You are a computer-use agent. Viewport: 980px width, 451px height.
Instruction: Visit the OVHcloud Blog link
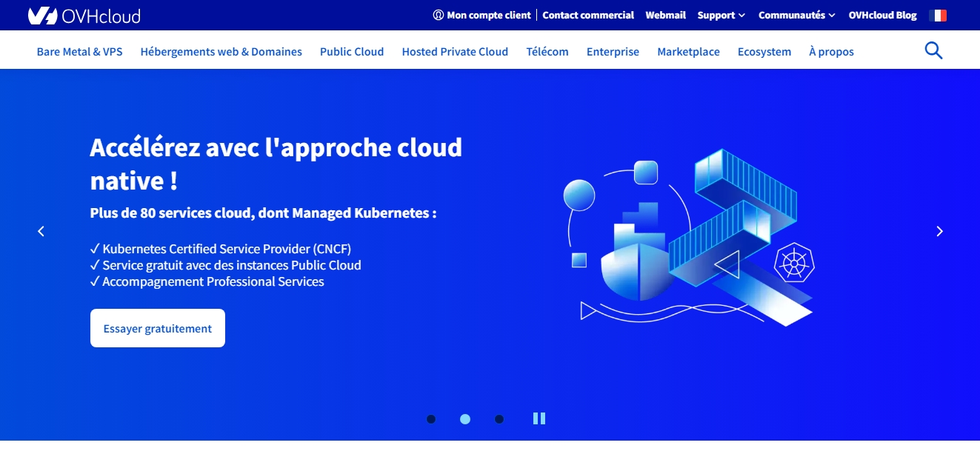point(882,15)
